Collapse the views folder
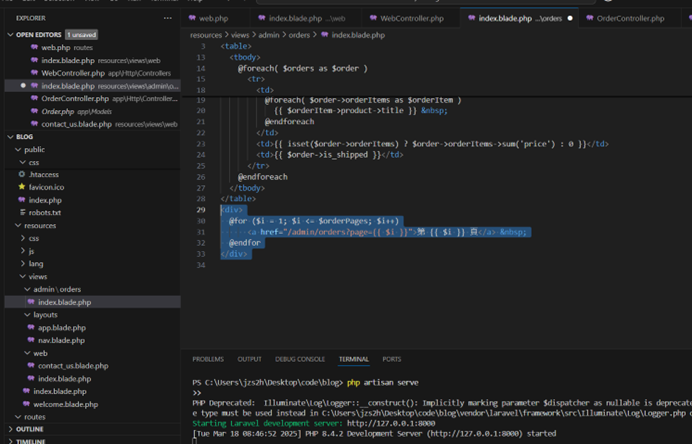 (x=23, y=277)
